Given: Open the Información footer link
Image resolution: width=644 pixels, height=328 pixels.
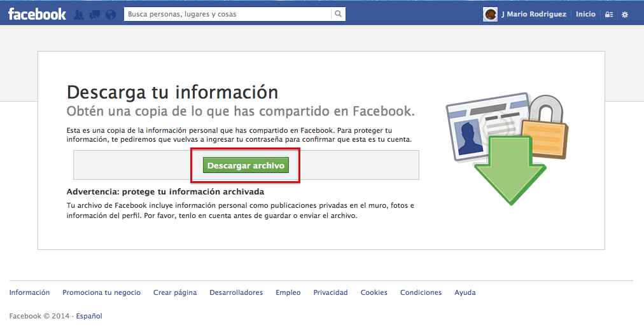Looking at the screenshot, I should [x=29, y=292].
